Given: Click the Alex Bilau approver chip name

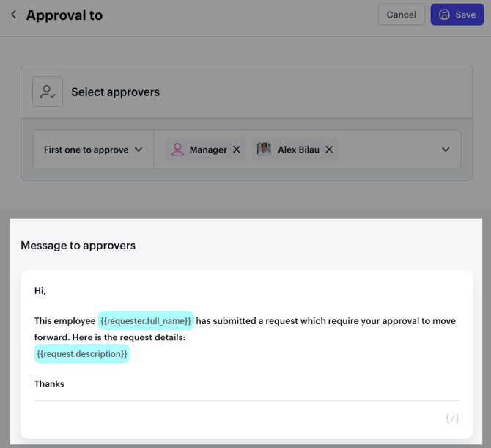Looking at the screenshot, I should pos(298,150).
